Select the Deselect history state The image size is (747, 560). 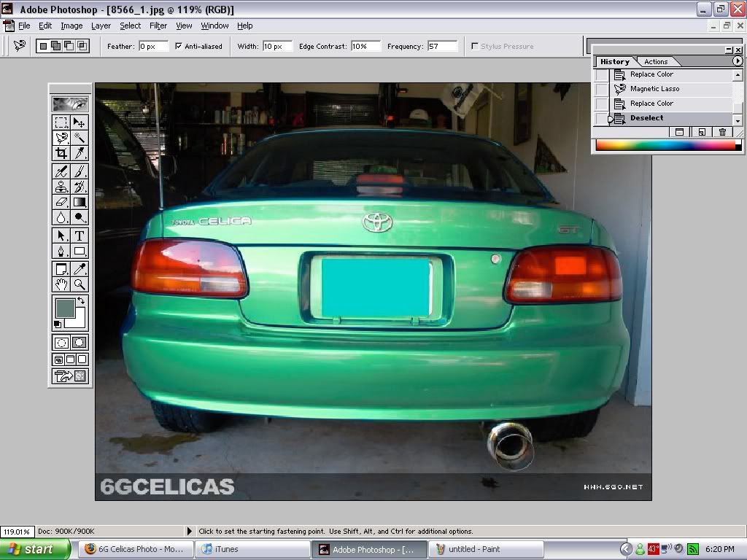click(x=671, y=118)
